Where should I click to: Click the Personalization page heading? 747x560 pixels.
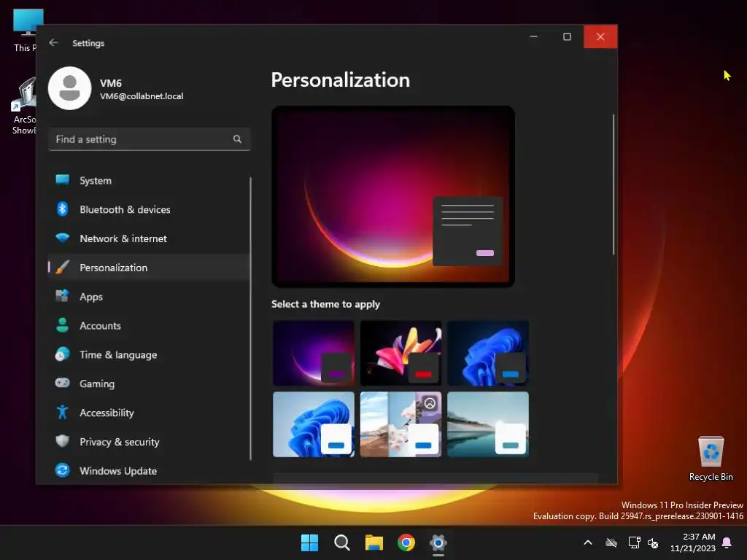tap(340, 80)
